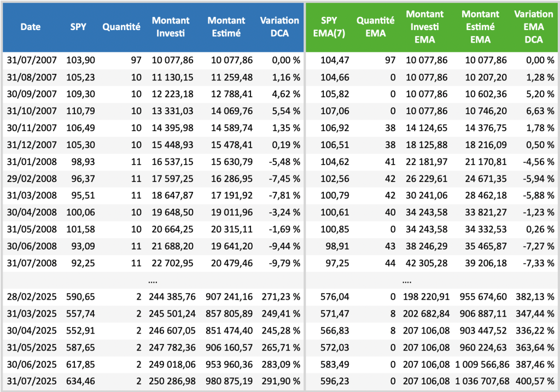This screenshot has height=392, width=560.
Task: Select the SPY column header
Action: pos(78,27)
